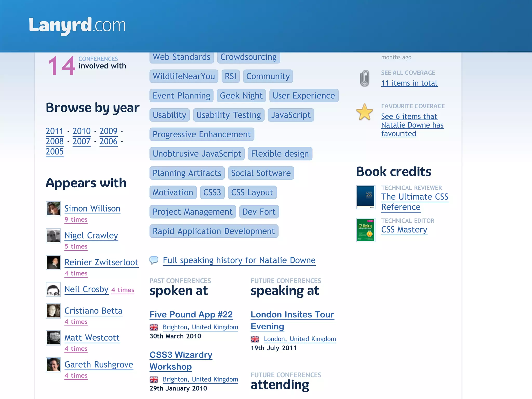The height and width of the screenshot is (399, 532).
Task: Click the CSS Mastery book cover
Action: pyautogui.click(x=365, y=230)
